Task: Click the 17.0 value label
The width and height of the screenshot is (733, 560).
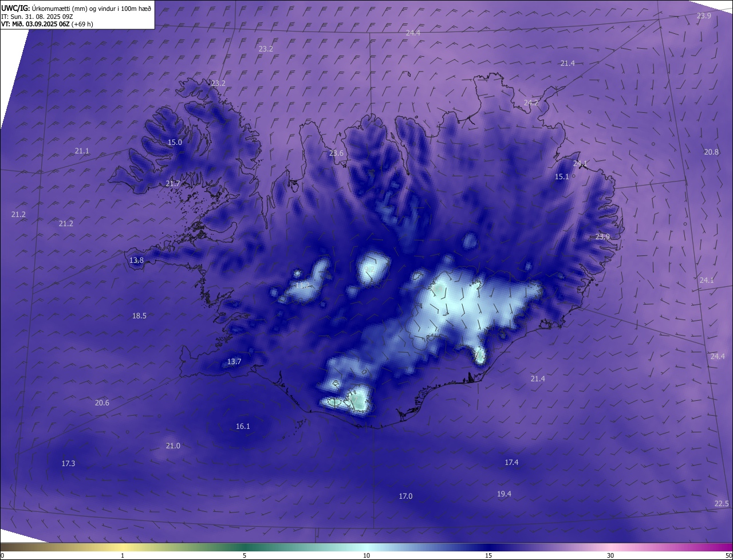Action: tap(405, 496)
